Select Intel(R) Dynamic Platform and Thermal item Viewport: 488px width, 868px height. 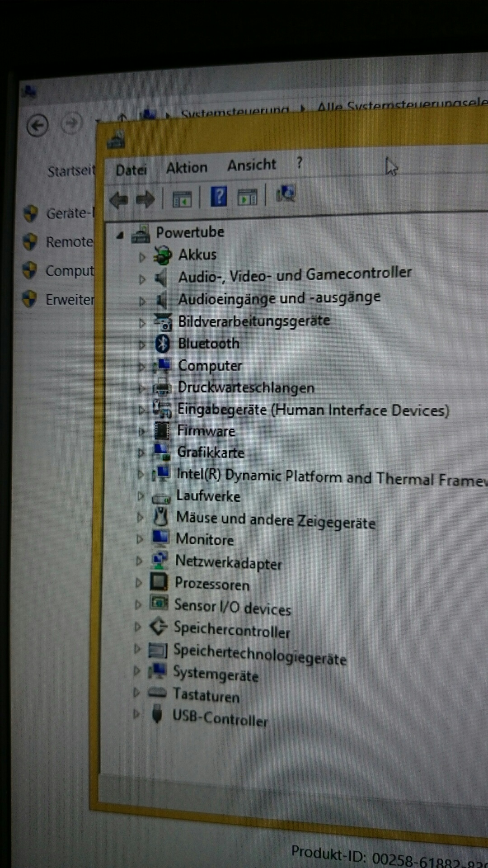click(332, 477)
